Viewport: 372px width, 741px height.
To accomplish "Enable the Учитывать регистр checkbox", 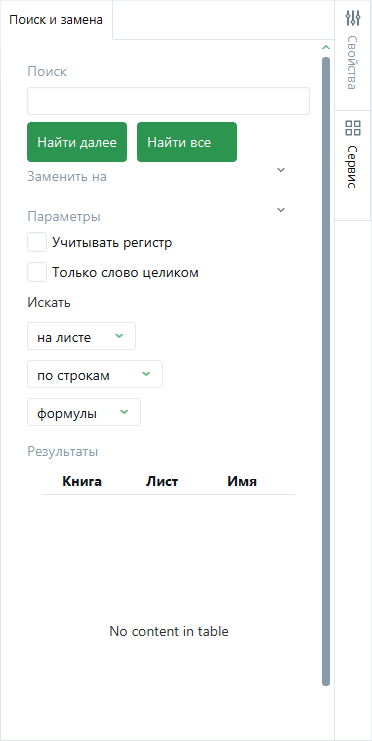I will pyautogui.click(x=37, y=242).
